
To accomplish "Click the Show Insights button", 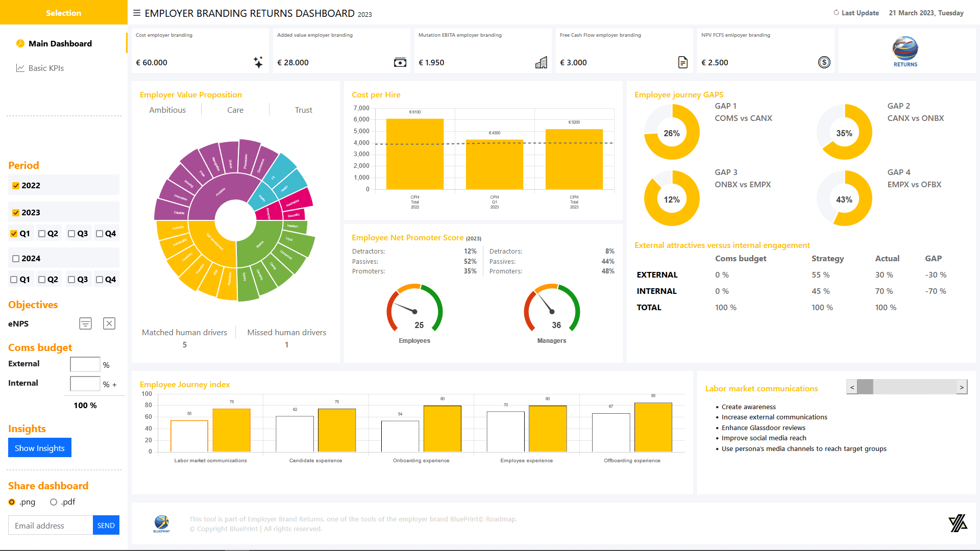I will pos(40,448).
